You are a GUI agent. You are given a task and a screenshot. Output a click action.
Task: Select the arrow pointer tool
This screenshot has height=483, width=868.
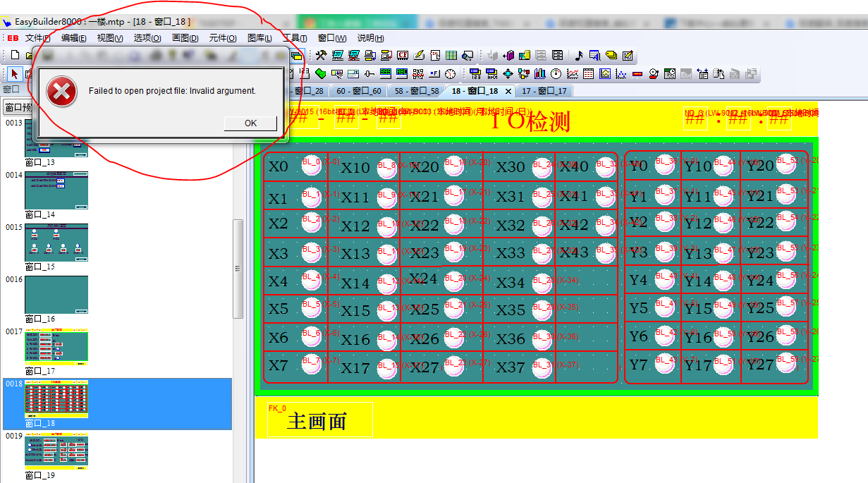tap(15, 73)
